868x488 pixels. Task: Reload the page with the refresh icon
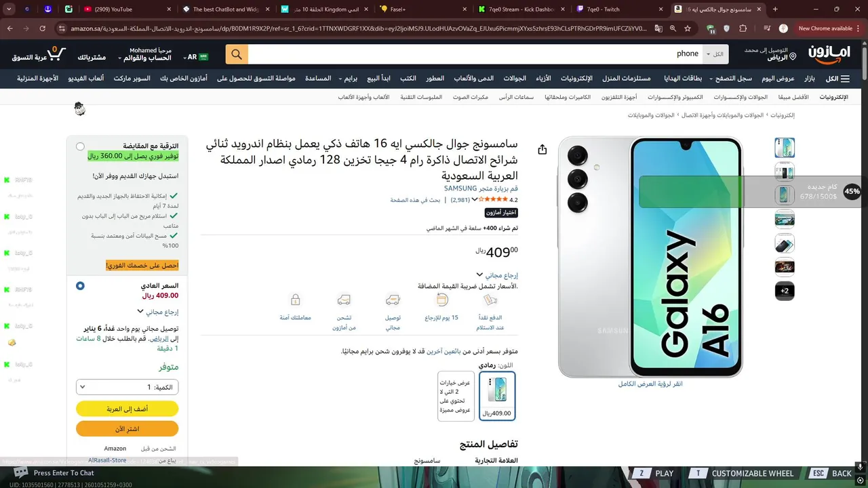point(42,28)
